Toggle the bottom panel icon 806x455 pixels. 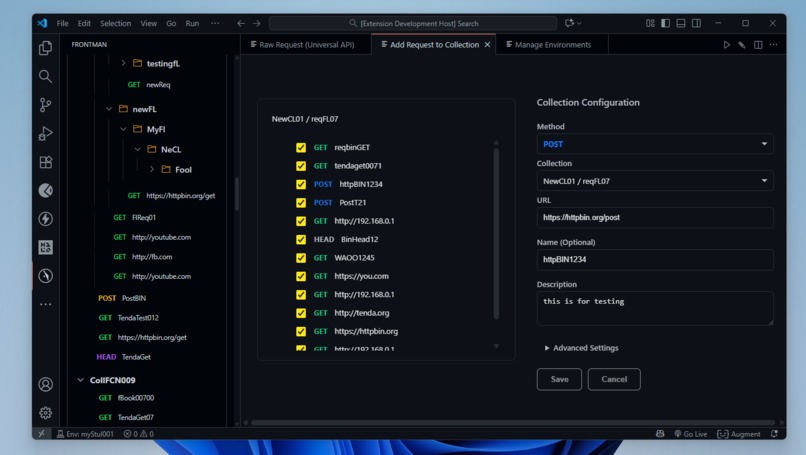click(681, 23)
